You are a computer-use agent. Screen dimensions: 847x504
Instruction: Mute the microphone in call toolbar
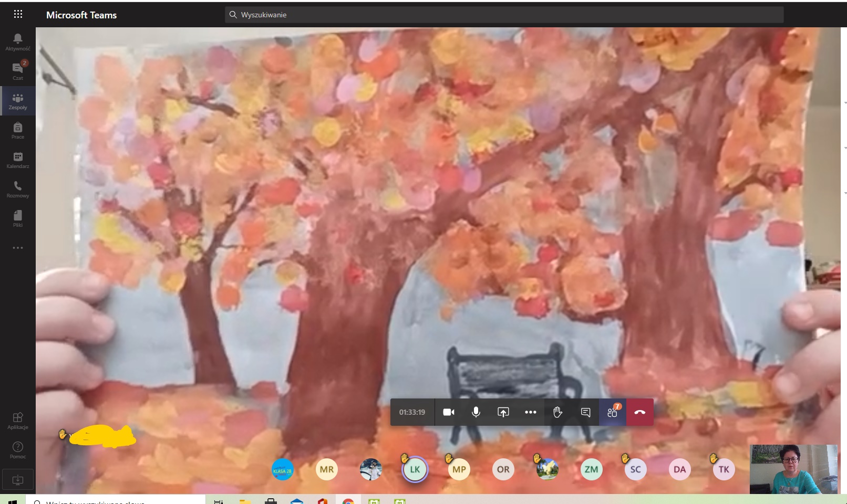click(x=476, y=412)
